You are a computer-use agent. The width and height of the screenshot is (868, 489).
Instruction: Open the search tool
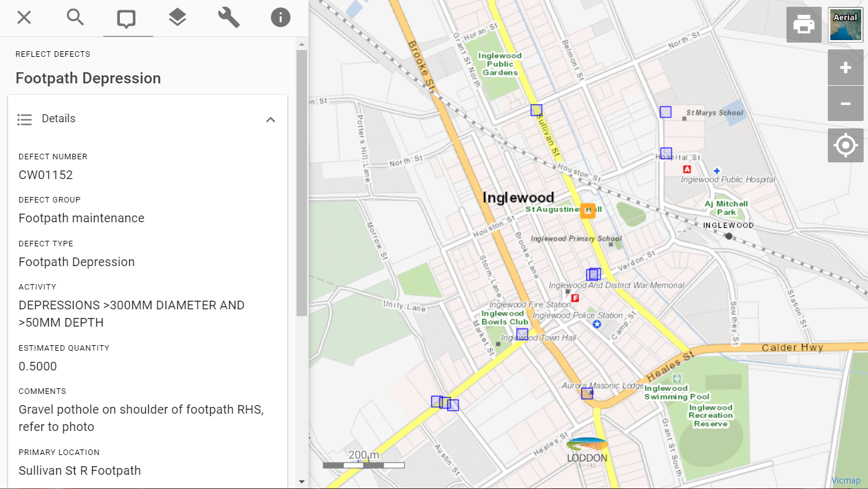pos(75,17)
